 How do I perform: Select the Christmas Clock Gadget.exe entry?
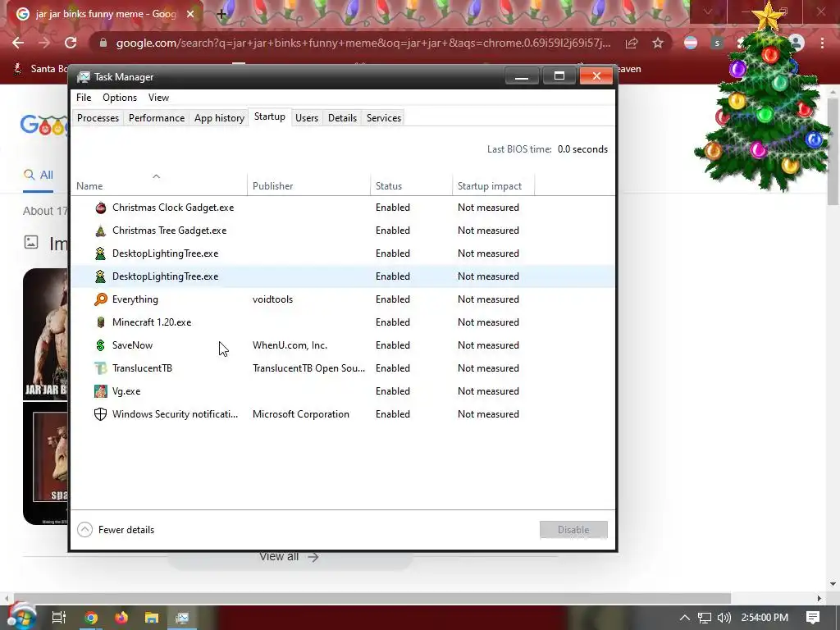click(343, 208)
